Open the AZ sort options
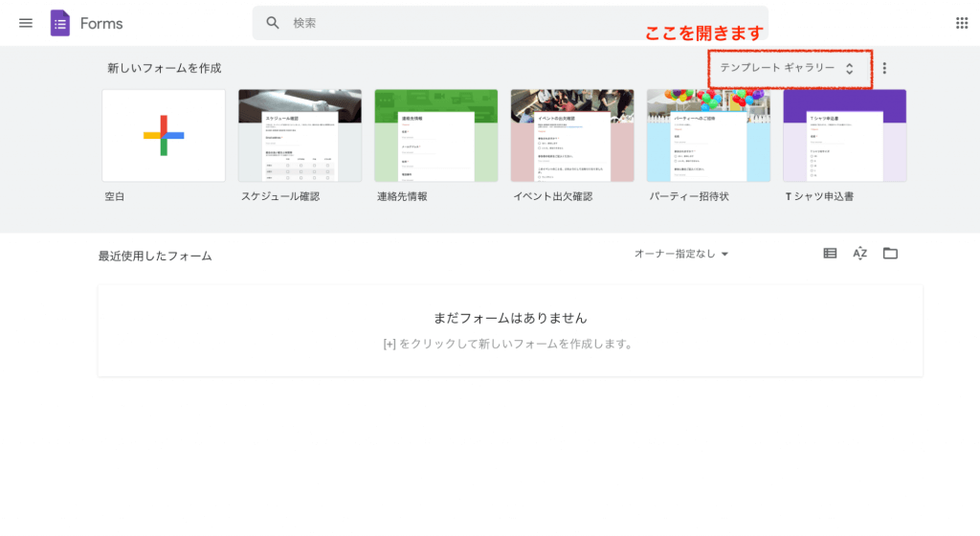This screenshot has width=980, height=536. point(859,254)
